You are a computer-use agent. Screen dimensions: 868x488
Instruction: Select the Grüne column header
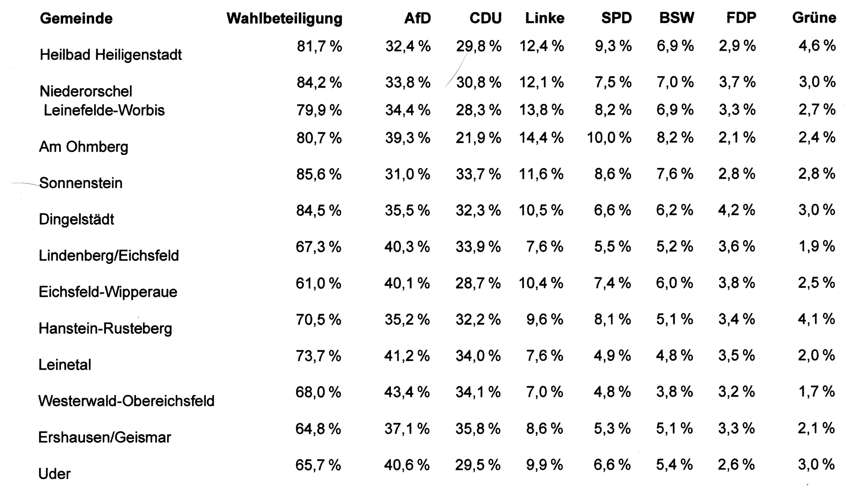point(814,18)
